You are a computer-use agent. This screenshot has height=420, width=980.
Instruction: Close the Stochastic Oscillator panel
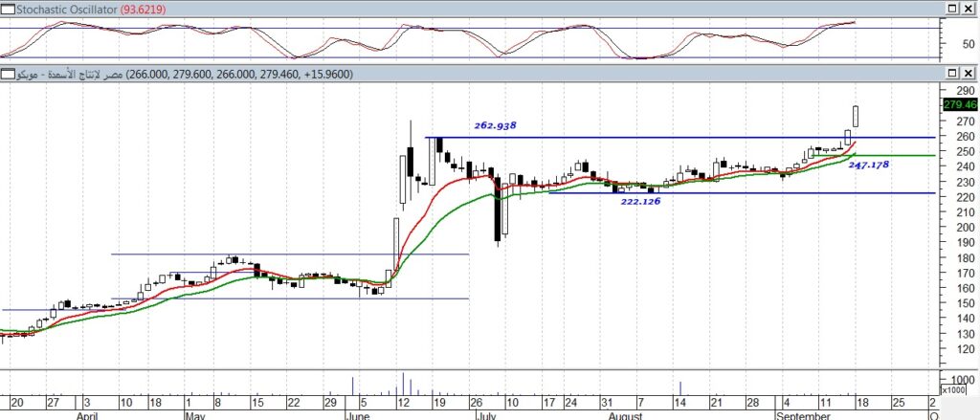969,8
